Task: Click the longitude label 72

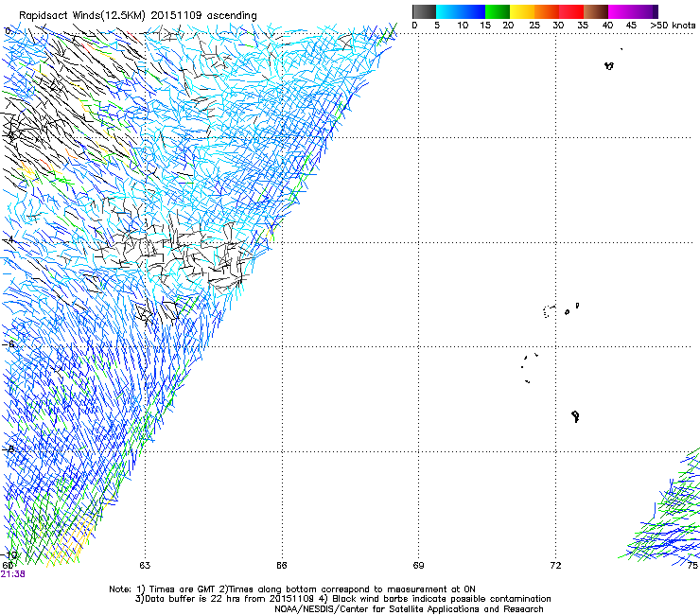Action: pyautogui.click(x=555, y=566)
